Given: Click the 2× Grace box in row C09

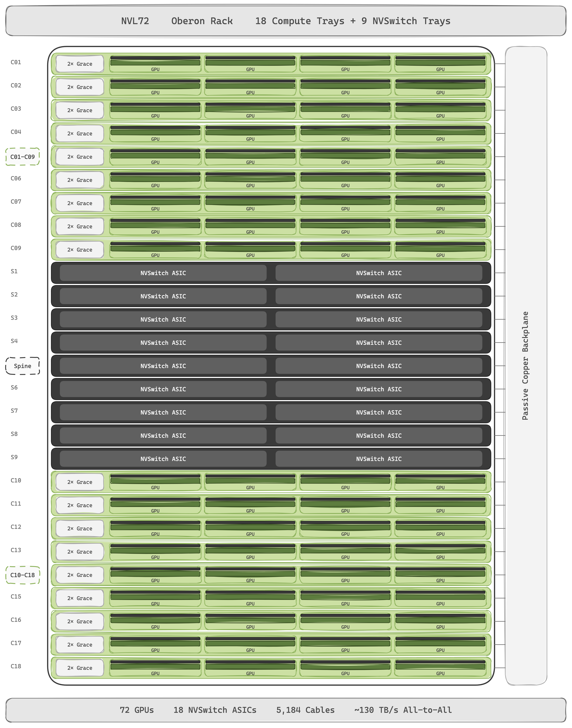Looking at the screenshot, I should tap(80, 250).
